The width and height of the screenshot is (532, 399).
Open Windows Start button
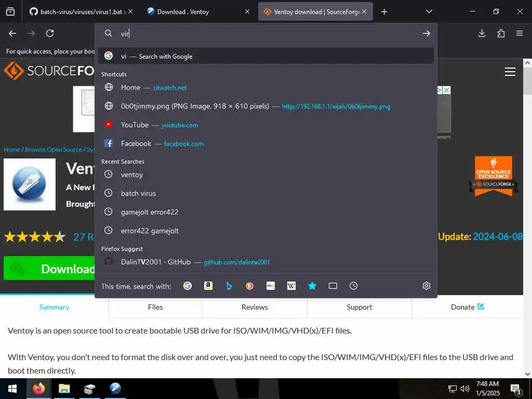[x=13, y=389]
